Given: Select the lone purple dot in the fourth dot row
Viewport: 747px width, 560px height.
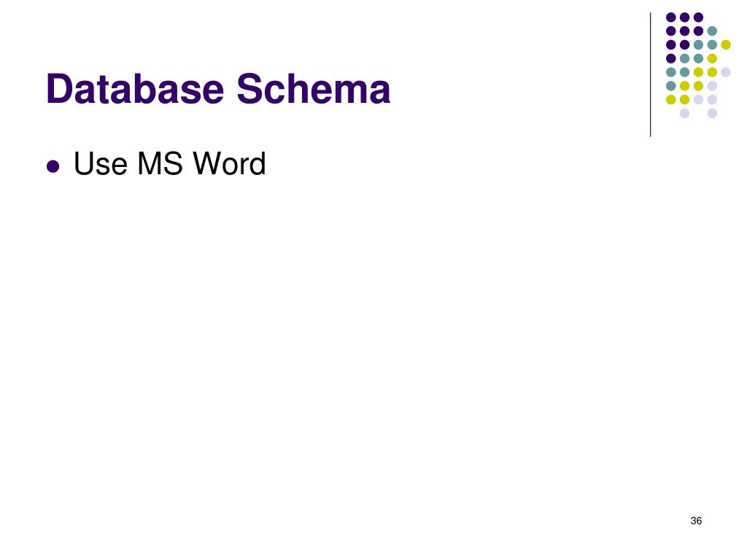Looking at the screenshot, I should pyautogui.click(x=671, y=58).
